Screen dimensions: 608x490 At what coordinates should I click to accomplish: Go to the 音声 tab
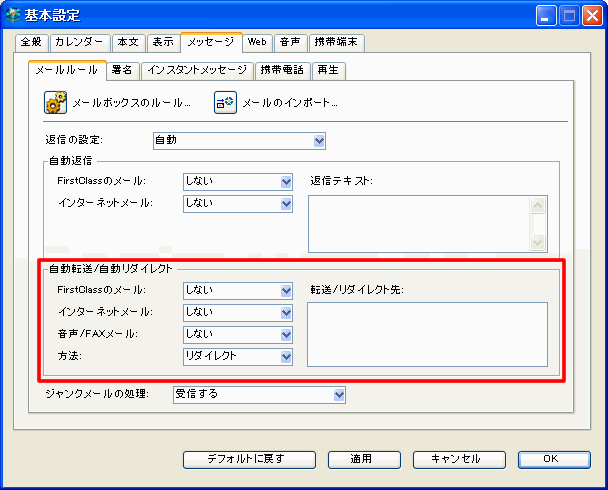click(290, 42)
